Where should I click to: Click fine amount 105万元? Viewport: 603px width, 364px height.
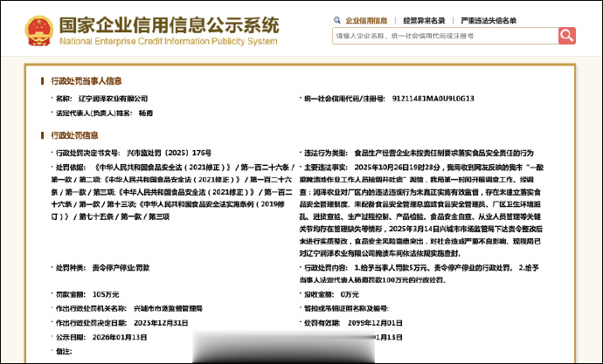pos(106,294)
